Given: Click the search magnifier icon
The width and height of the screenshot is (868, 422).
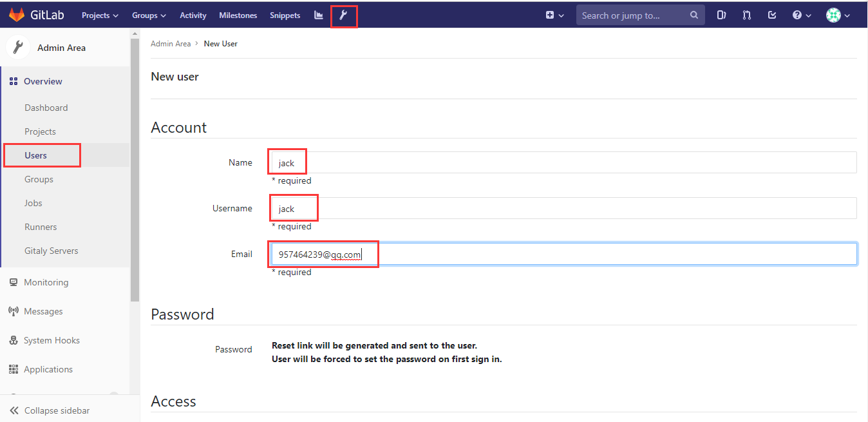Looking at the screenshot, I should tap(693, 15).
